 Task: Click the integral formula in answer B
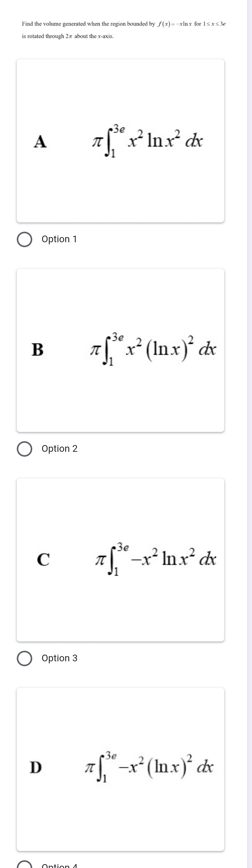pos(152,350)
